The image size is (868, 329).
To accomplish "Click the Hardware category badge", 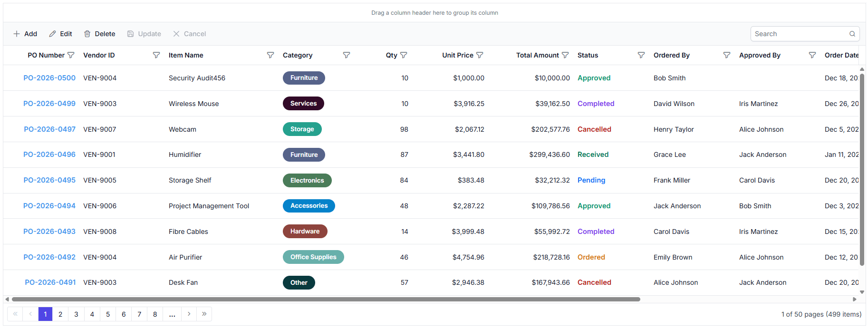I will (x=305, y=232).
